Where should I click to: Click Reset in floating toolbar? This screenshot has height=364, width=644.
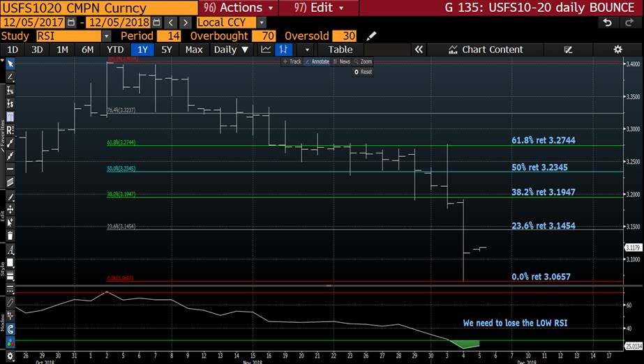tap(363, 72)
